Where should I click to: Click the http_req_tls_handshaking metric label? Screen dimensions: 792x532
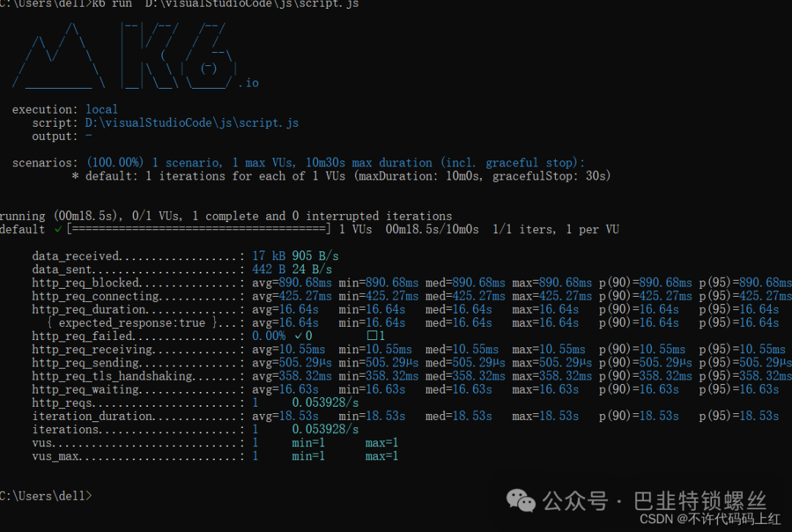tap(113, 377)
